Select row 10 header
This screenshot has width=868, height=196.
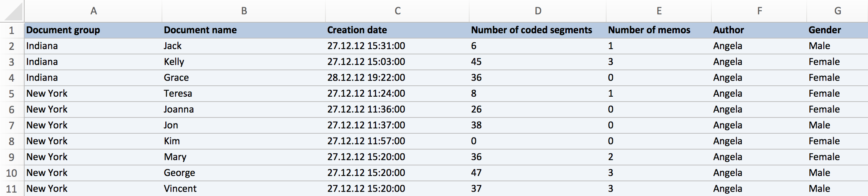point(12,173)
